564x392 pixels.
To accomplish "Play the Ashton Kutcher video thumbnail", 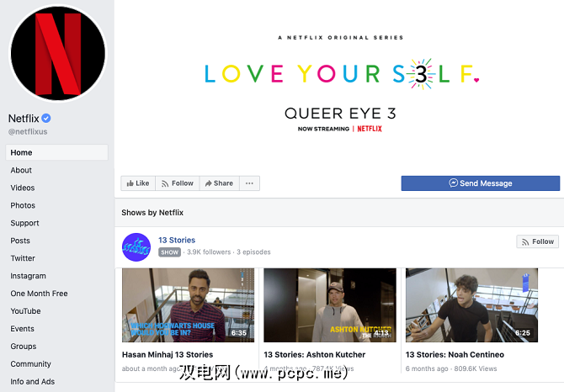I will (x=330, y=305).
